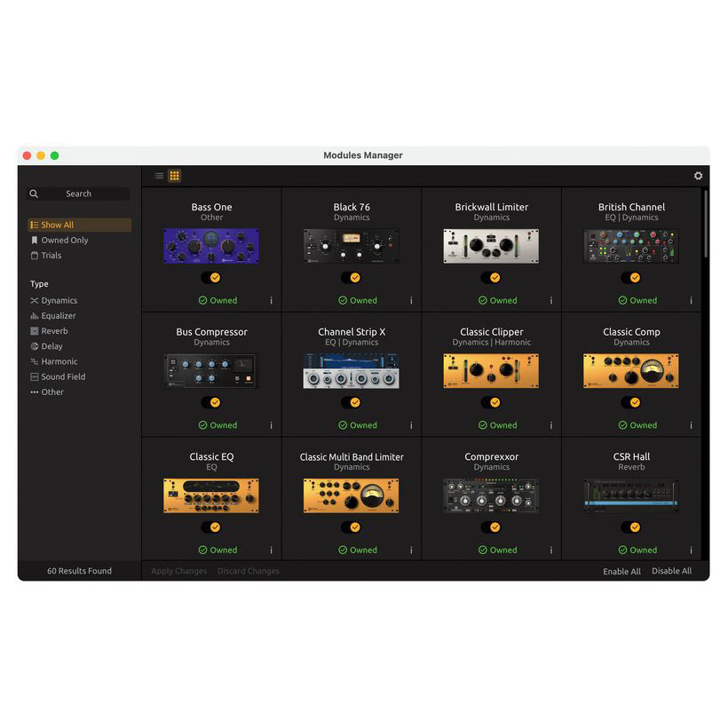
Task: Click the Owned status under Comprexxor
Action: pyautogui.click(x=498, y=550)
